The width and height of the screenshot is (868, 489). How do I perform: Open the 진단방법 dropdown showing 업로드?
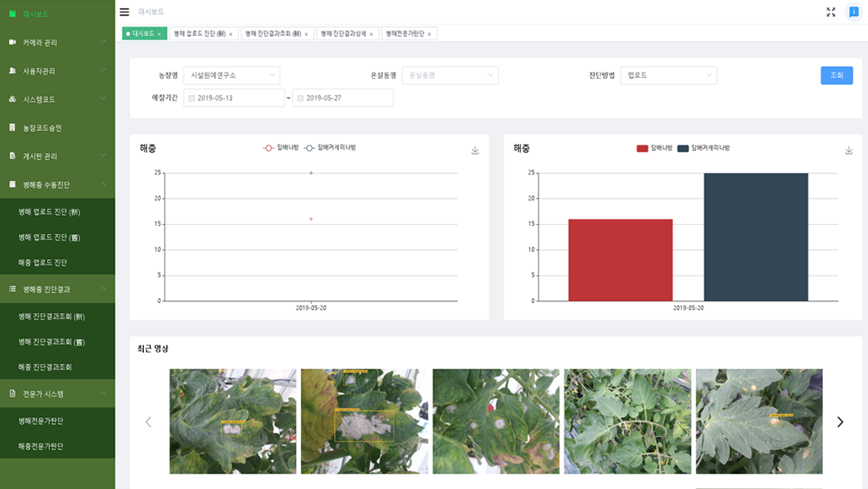coord(668,75)
